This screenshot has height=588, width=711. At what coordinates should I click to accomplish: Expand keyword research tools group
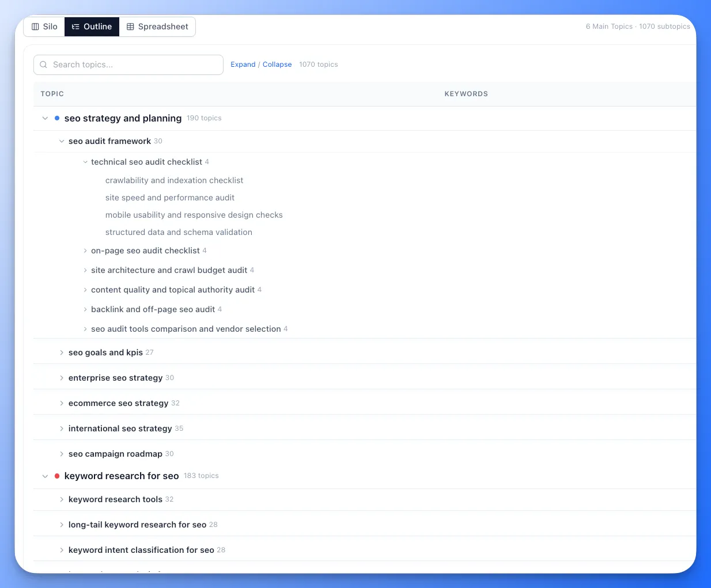[x=62, y=499]
